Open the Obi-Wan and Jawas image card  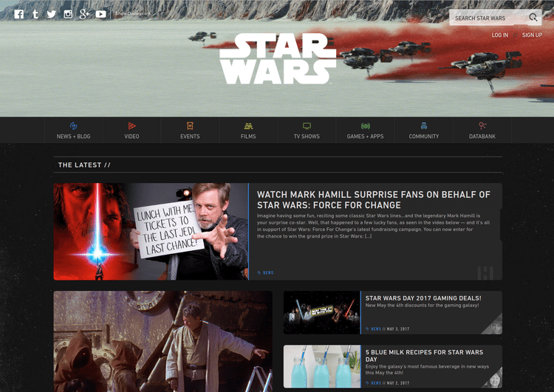tap(163, 342)
